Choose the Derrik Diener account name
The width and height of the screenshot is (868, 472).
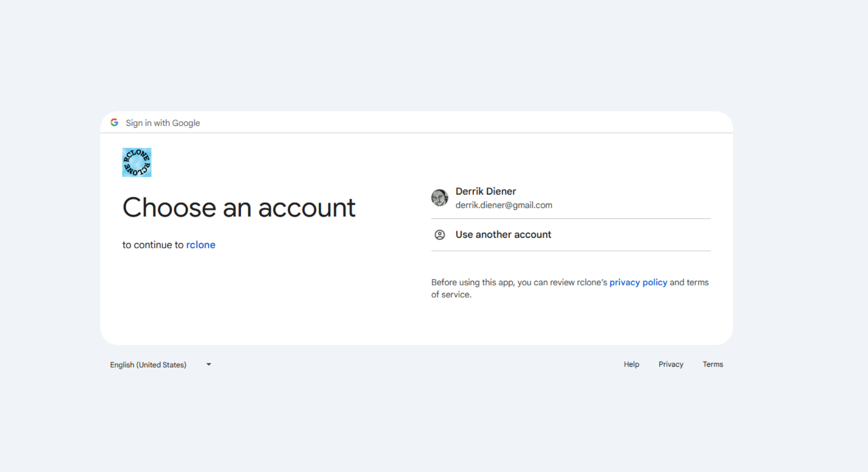click(486, 191)
